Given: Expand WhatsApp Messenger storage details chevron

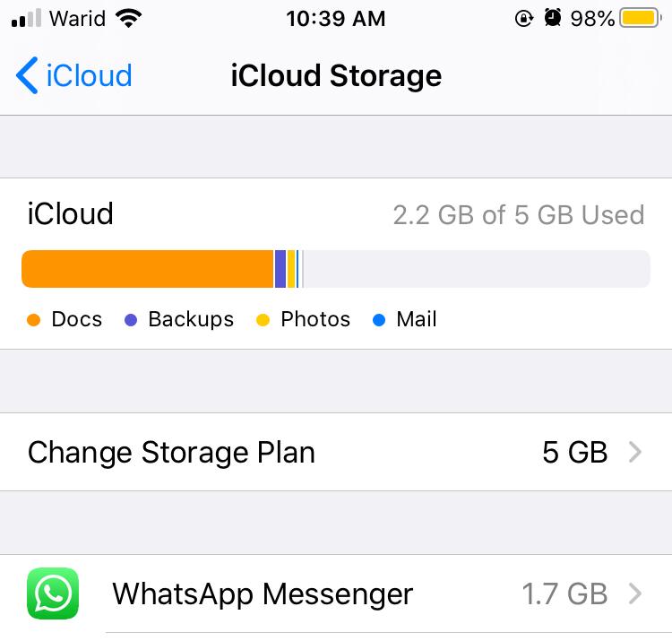Looking at the screenshot, I should [x=634, y=593].
